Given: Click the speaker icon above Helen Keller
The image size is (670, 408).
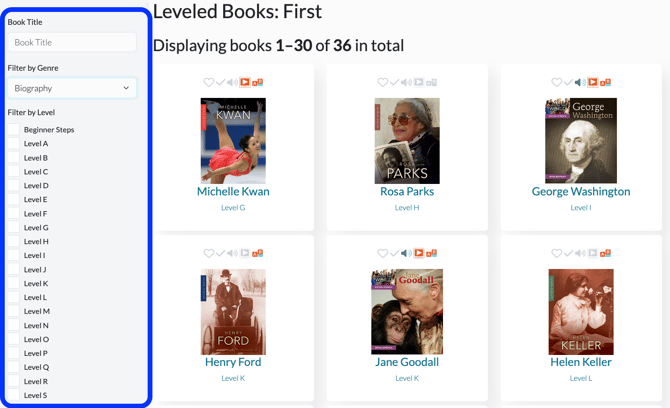Looking at the screenshot, I should tap(580, 254).
